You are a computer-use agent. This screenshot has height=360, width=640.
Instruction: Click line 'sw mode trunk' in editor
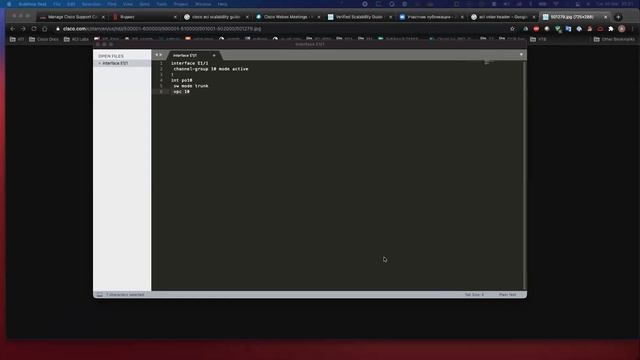(x=191, y=86)
